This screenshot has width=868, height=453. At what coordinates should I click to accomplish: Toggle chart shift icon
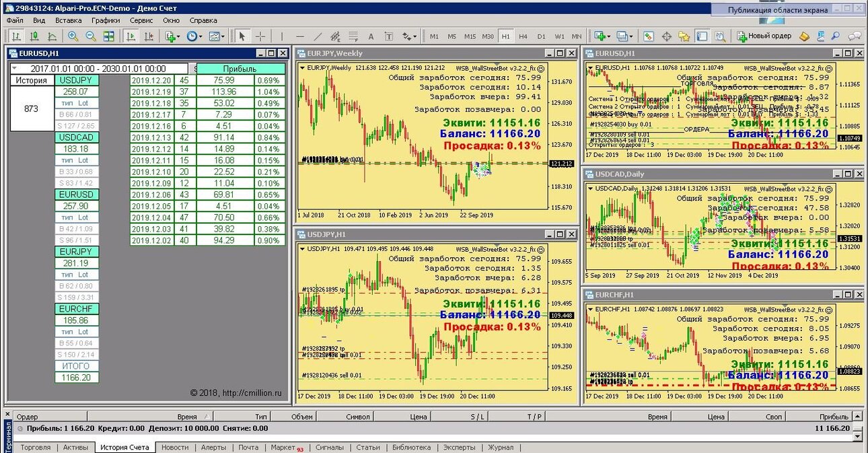coord(149,36)
